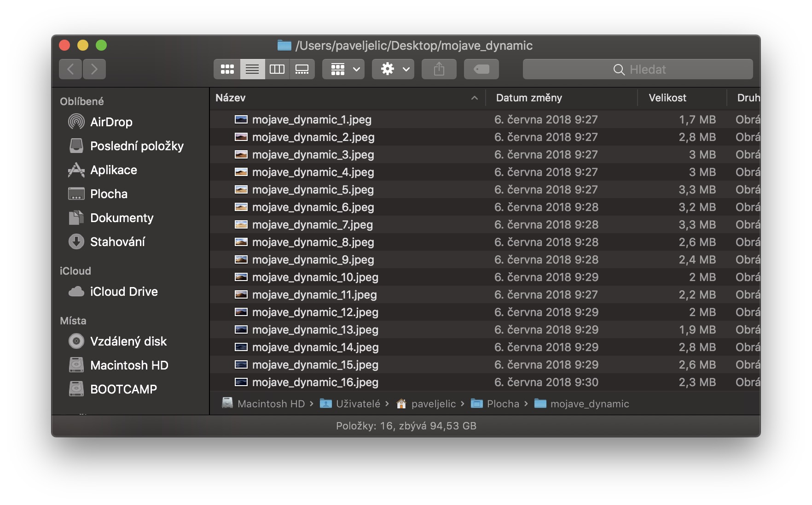Open Macintosh HD in sidebar

129,365
